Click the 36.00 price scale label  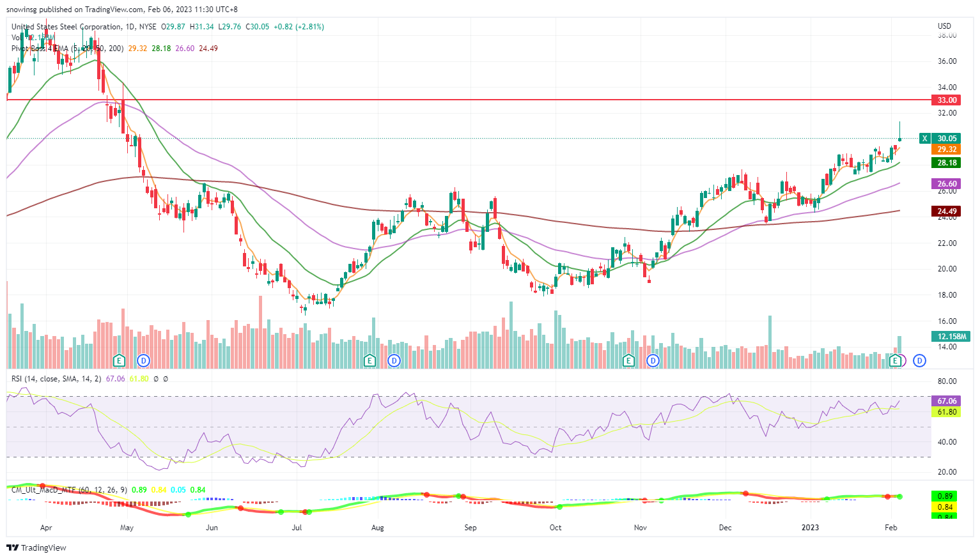[947, 61]
